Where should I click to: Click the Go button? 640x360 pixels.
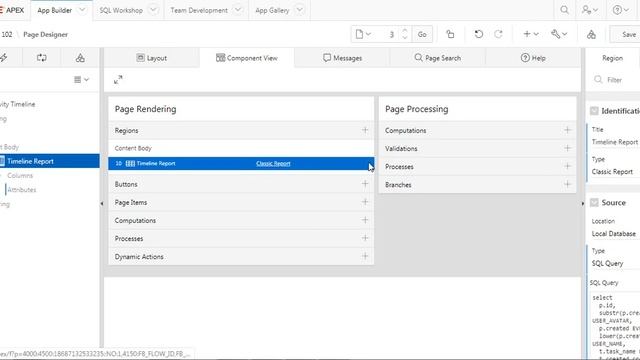point(422,34)
